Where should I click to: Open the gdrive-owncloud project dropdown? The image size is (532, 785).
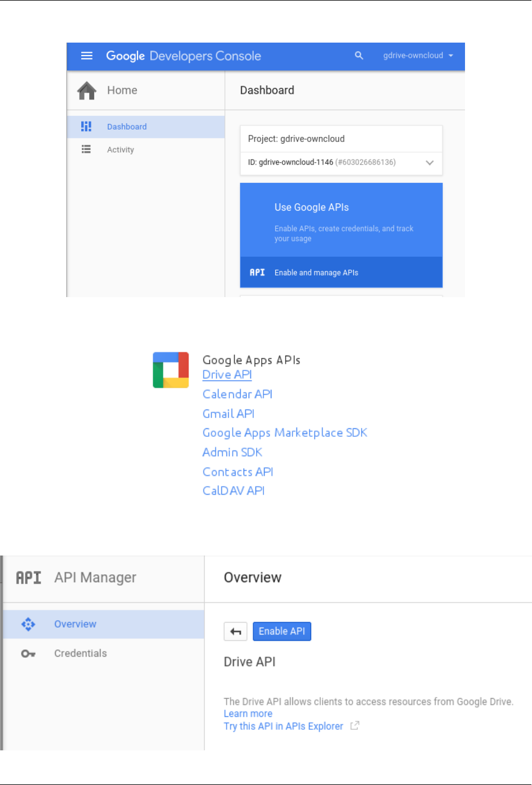[x=418, y=56]
